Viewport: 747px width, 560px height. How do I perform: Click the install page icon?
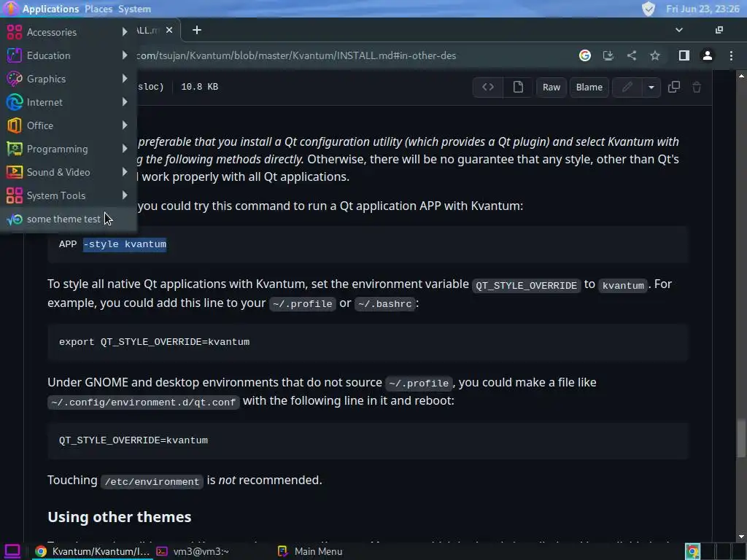608,55
